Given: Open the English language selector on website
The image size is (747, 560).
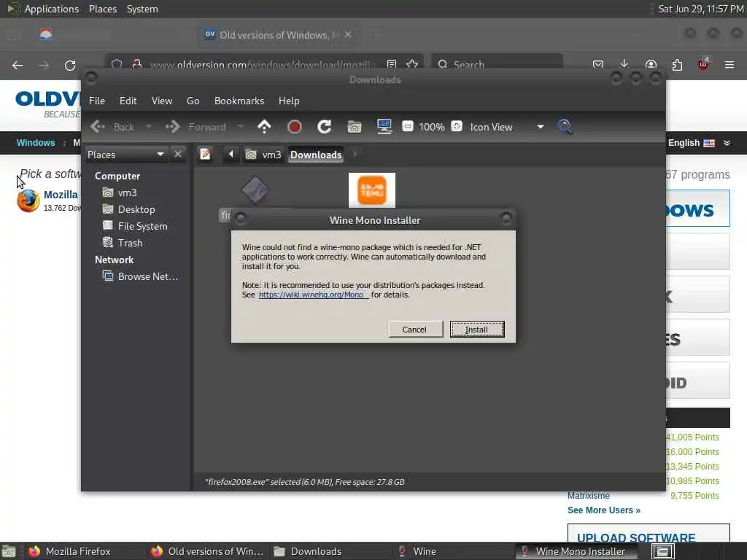Looking at the screenshot, I should pos(699,143).
